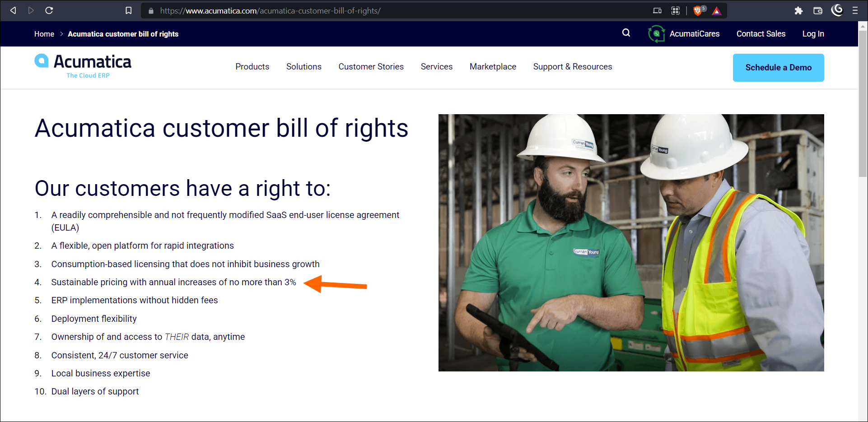Click the green AcumatiCares recycling icon

[656, 33]
